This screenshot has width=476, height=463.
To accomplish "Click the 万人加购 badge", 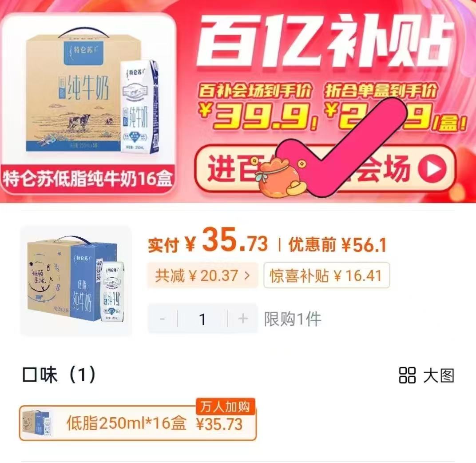I will click(x=225, y=406).
